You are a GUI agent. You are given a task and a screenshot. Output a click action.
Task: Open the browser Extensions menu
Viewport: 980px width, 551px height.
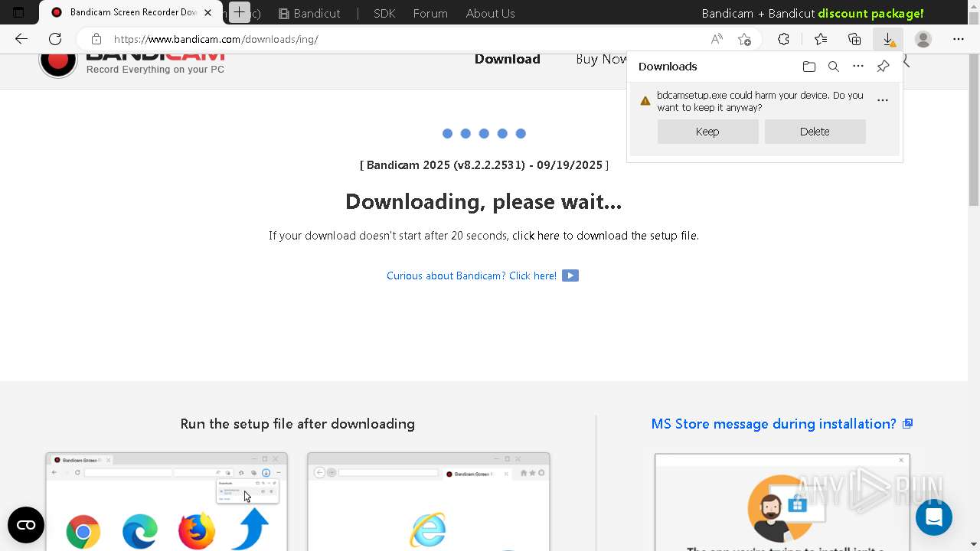coord(783,39)
